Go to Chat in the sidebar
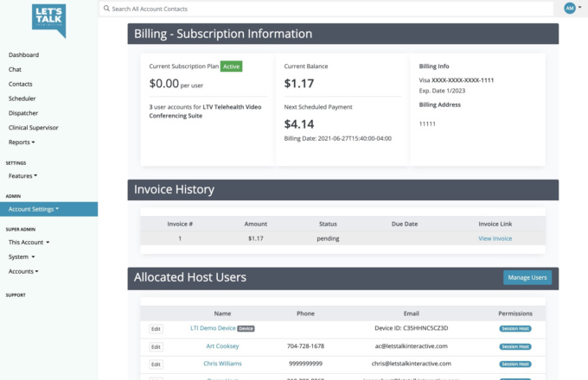The width and height of the screenshot is (588, 380). tap(15, 69)
